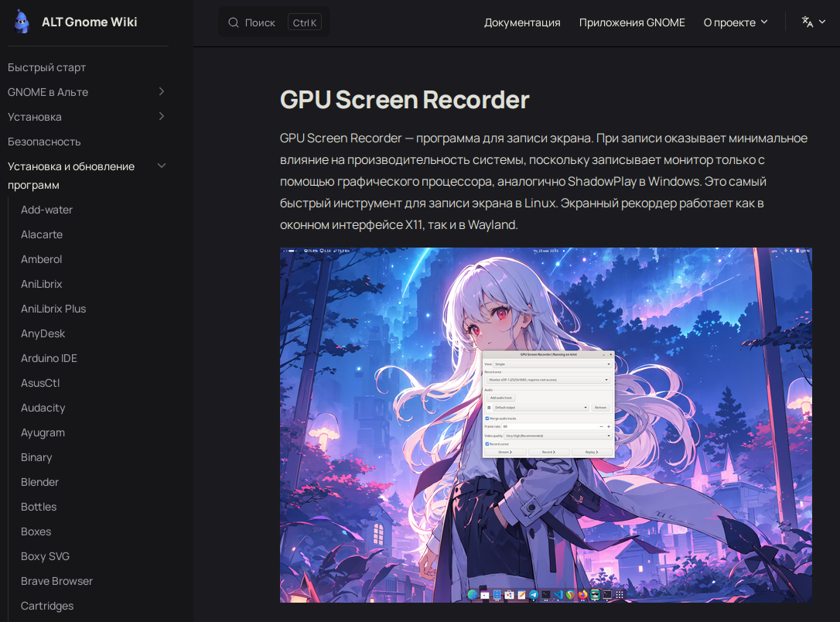The image size is (840, 622).
Task: Focus the Поиск search field
Action: [275, 22]
